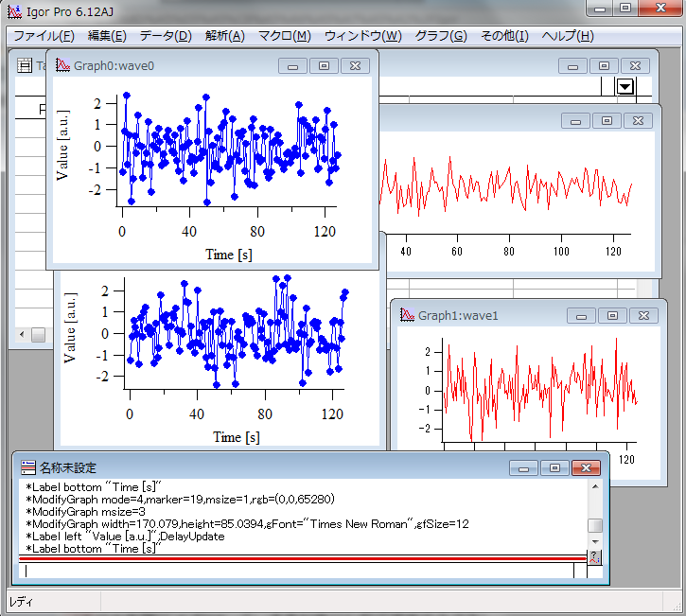686x616 pixels.
Task: Maximize the Graph0:wave0 window
Action: [x=324, y=65]
